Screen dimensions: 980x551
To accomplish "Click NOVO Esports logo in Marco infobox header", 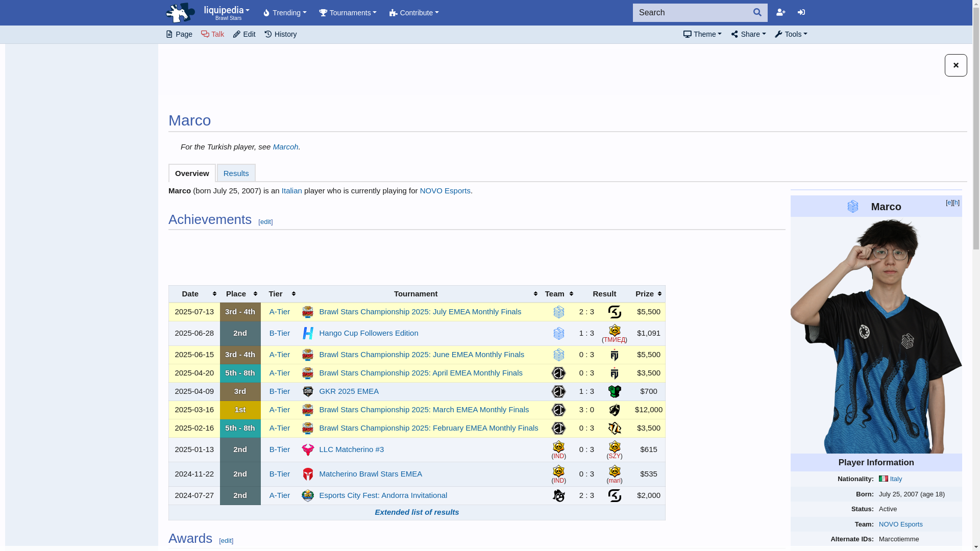I will click(x=853, y=206).
